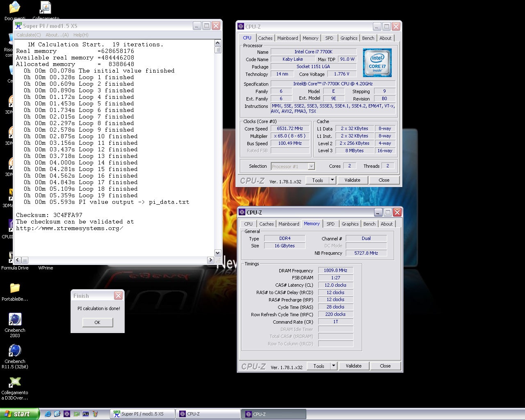The height and width of the screenshot is (420, 525).
Task: Open the Windows start menu
Action: [20, 414]
